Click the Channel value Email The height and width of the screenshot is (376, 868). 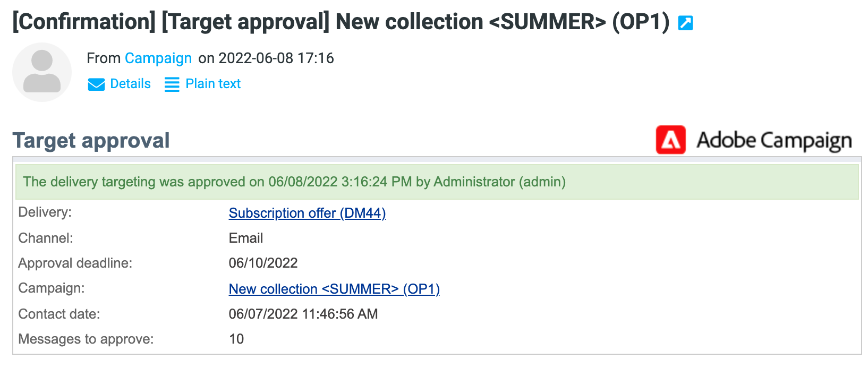pos(246,238)
